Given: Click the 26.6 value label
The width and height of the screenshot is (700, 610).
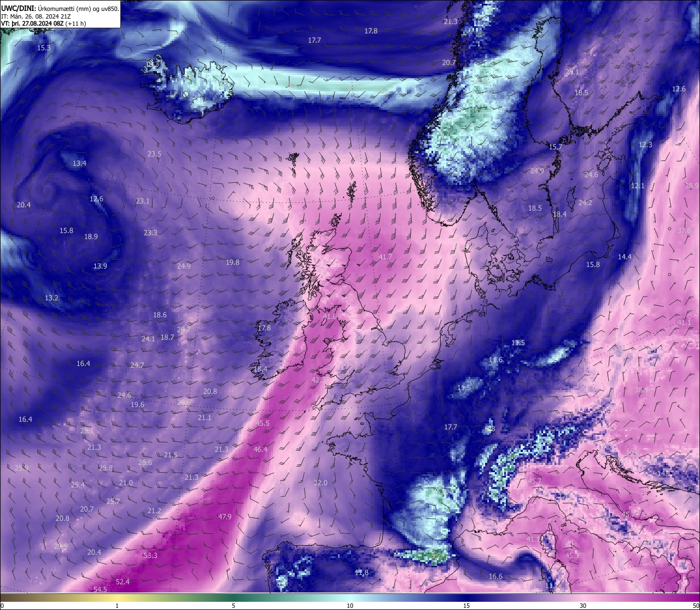Looking at the screenshot, I should 145,463.
